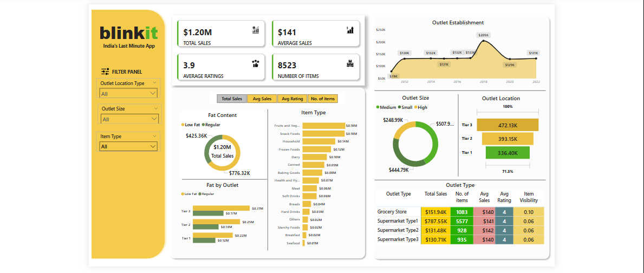
Task: Sort by the Outlet Type column header
Action: point(399,194)
